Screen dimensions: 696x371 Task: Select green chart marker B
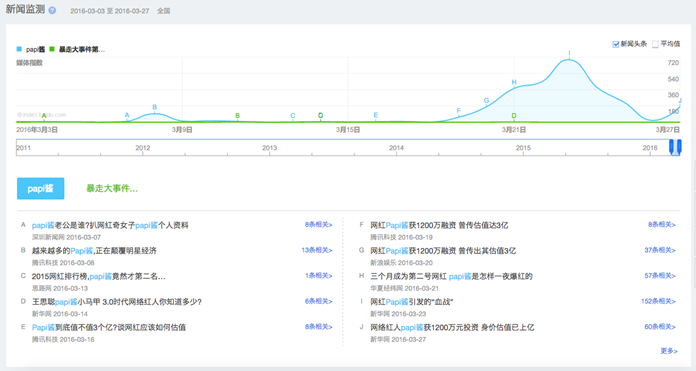(237, 115)
